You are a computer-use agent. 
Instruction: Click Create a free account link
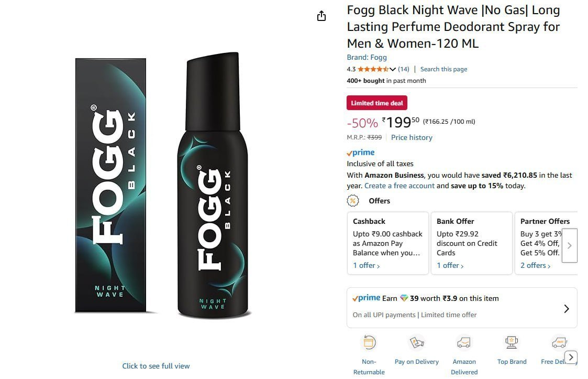click(x=400, y=186)
